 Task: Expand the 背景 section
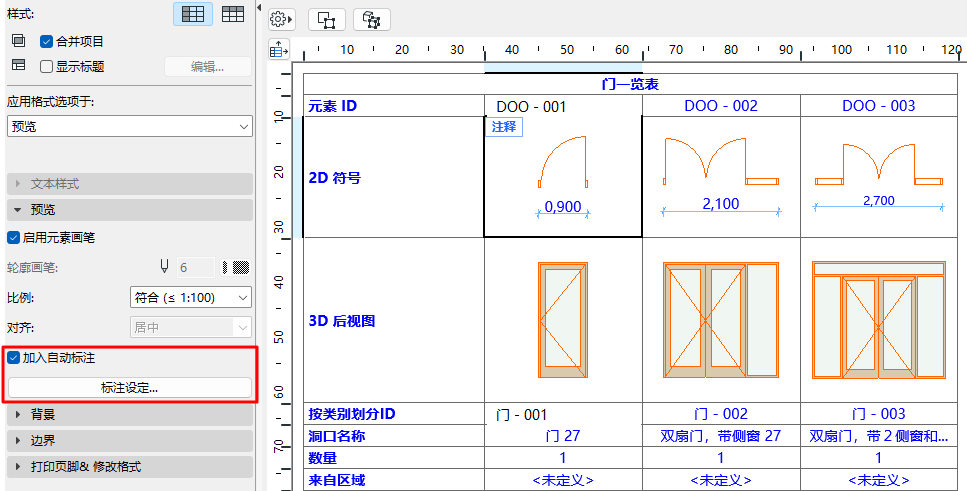(x=130, y=415)
